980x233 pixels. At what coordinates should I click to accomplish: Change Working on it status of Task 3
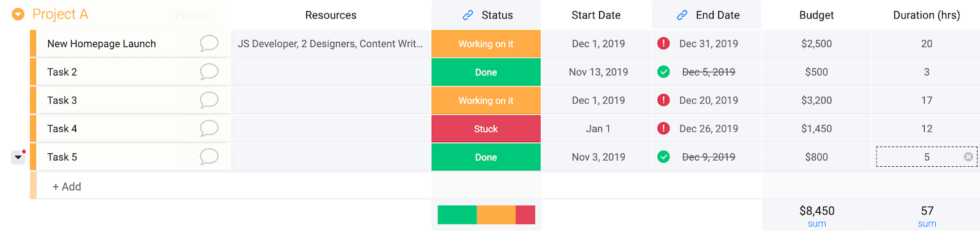pos(486,101)
